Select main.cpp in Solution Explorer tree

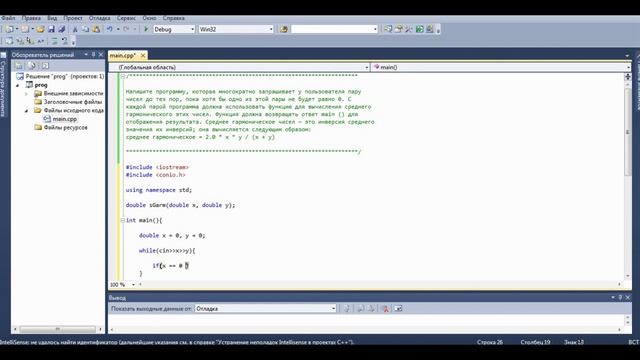tap(60, 119)
